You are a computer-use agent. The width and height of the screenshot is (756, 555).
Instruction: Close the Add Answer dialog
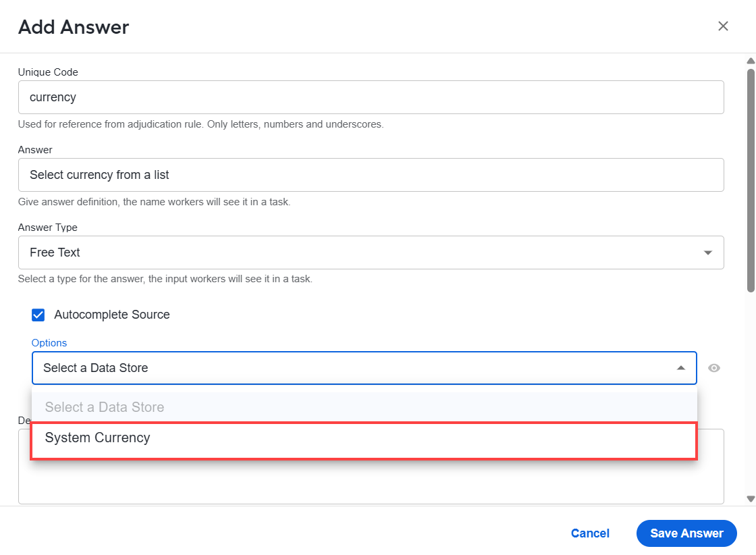(x=723, y=26)
